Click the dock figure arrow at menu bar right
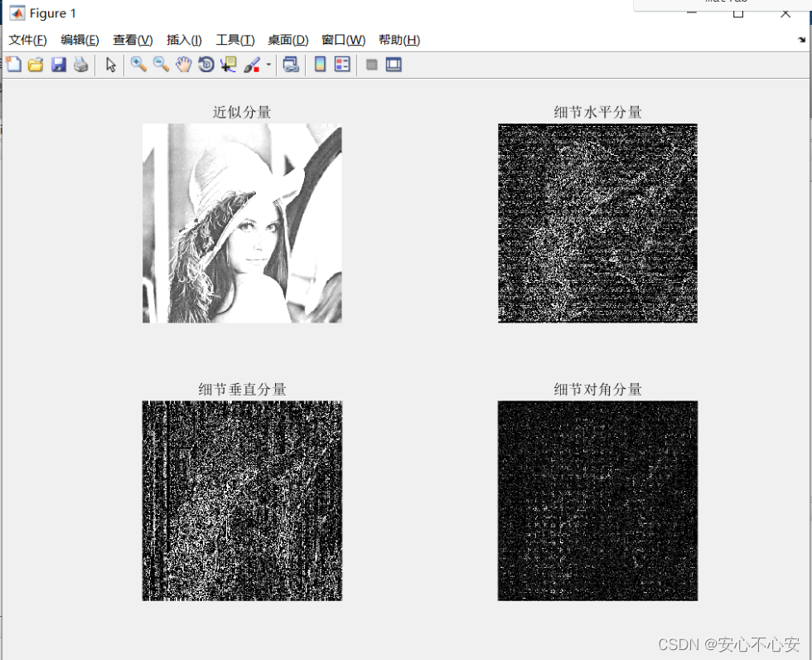812x660 pixels. coord(802,40)
